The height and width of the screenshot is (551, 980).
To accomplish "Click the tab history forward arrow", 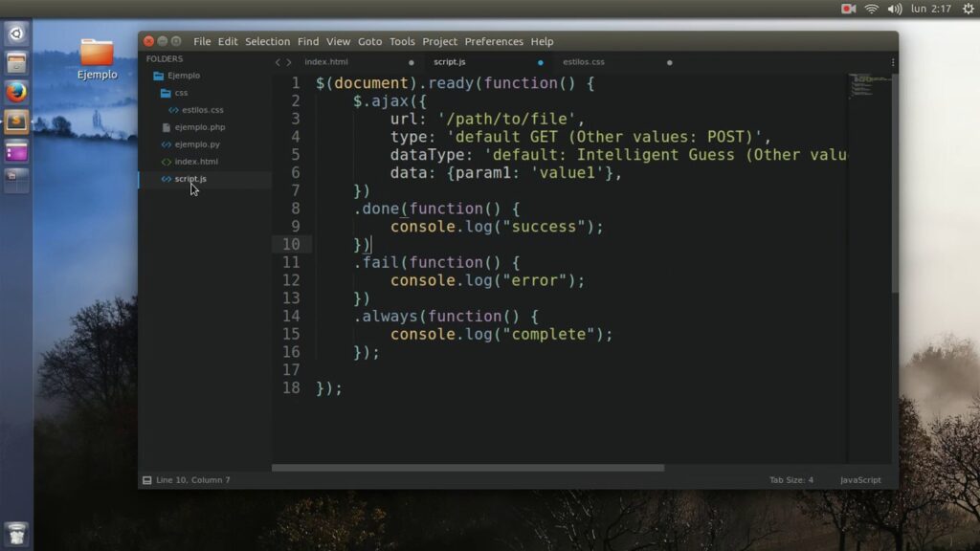I will [x=289, y=62].
